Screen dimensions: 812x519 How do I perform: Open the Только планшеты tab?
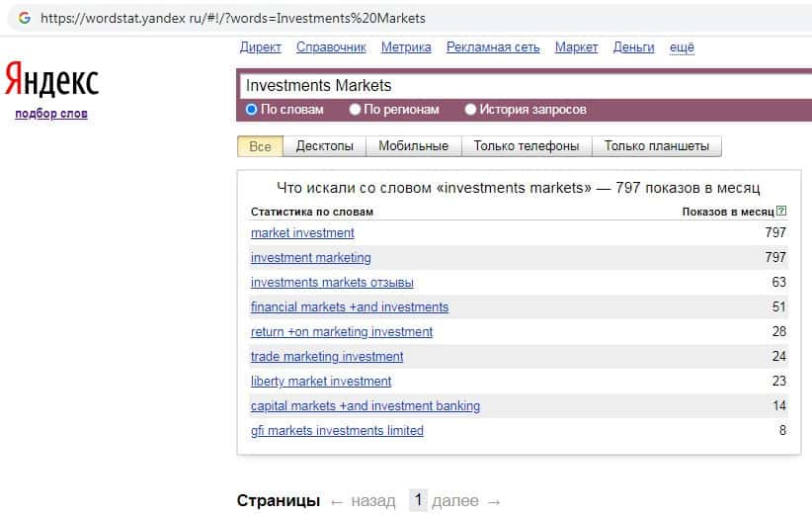[x=656, y=146]
